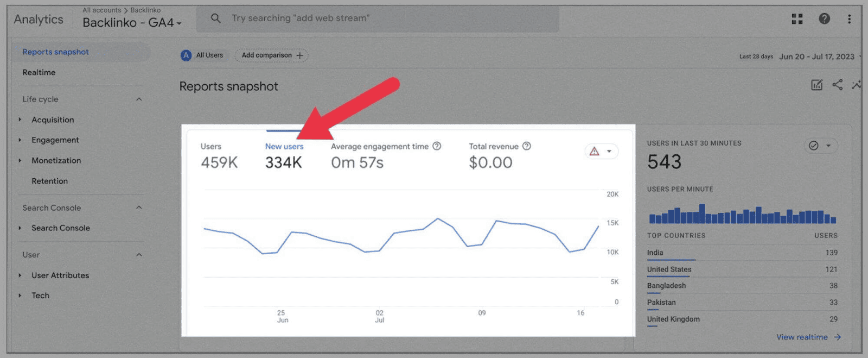The height and width of the screenshot is (358, 868).
Task: Open dropdown arrow beside realtime checkmark
Action: (828, 146)
